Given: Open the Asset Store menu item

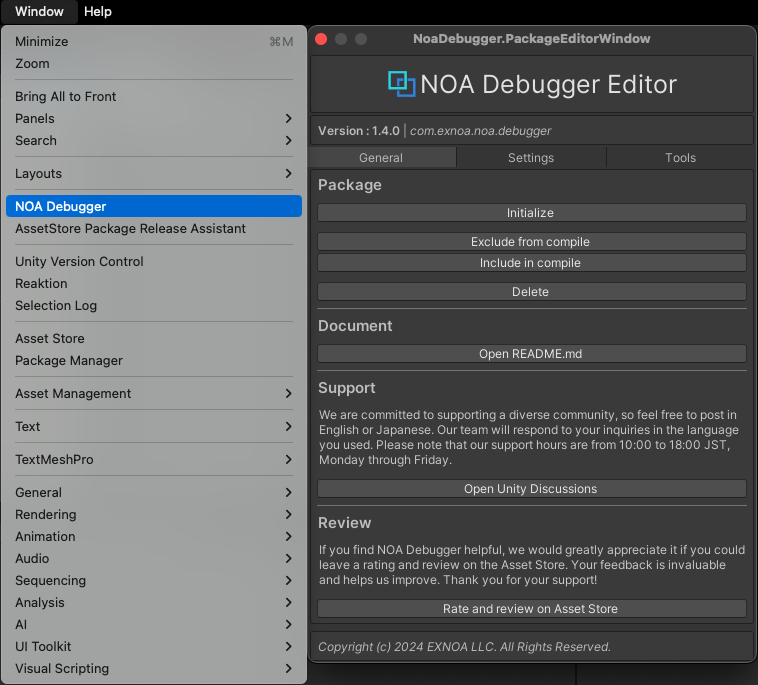Looking at the screenshot, I should (154, 338).
